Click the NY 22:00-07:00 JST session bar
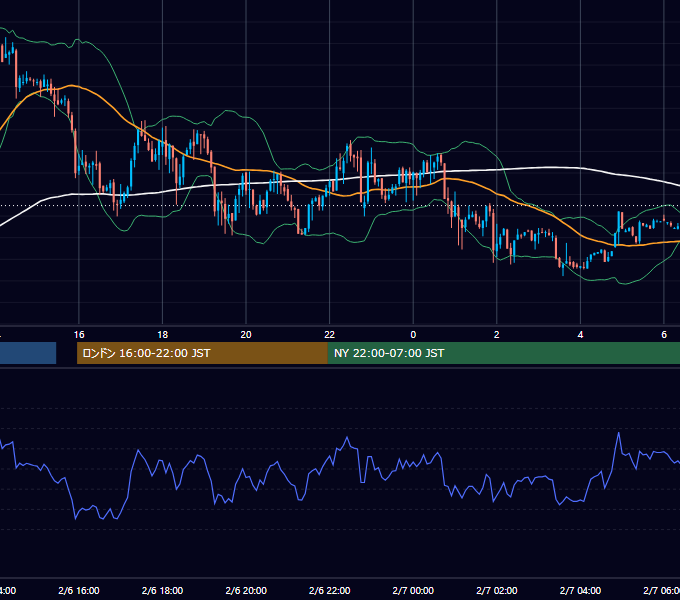The width and height of the screenshot is (680, 600). coord(503,353)
